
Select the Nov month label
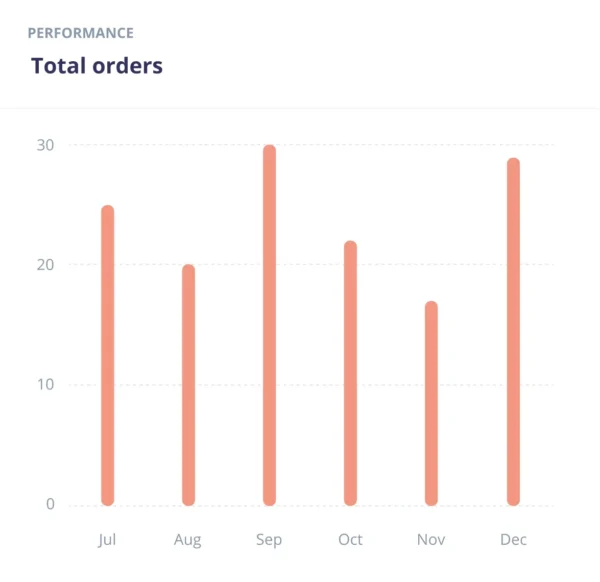point(431,539)
